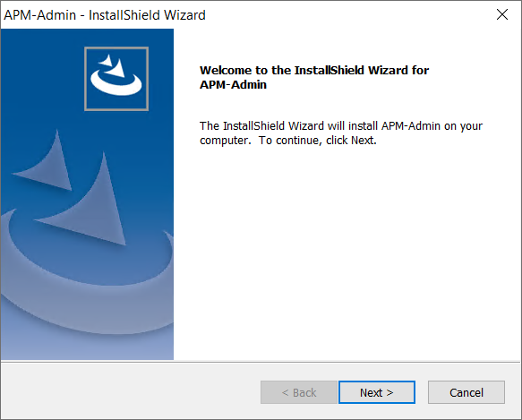Image resolution: width=522 pixels, height=420 pixels.
Task: Close the InstallShield Wizard window
Action: click(x=502, y=14)
